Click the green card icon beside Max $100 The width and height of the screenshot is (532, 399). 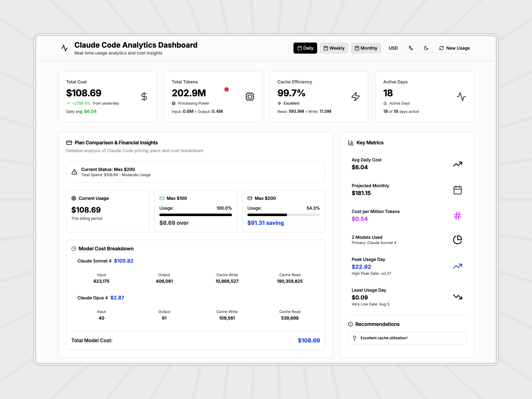pos(162,198)
